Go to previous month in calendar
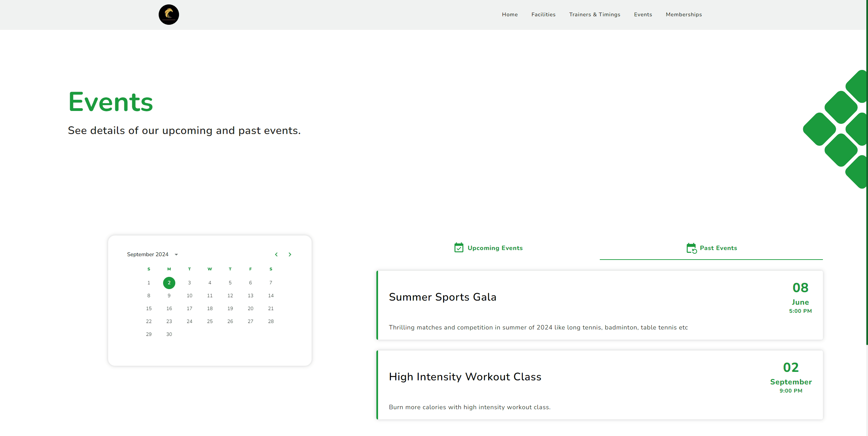The height and width of the screenshot is (436, 868). pos(276,254)
